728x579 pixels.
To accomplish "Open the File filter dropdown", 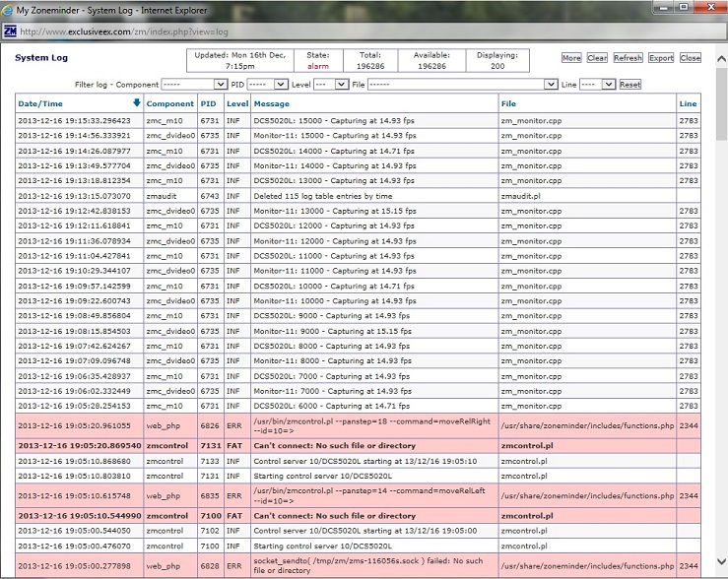I will coord(462,85).
